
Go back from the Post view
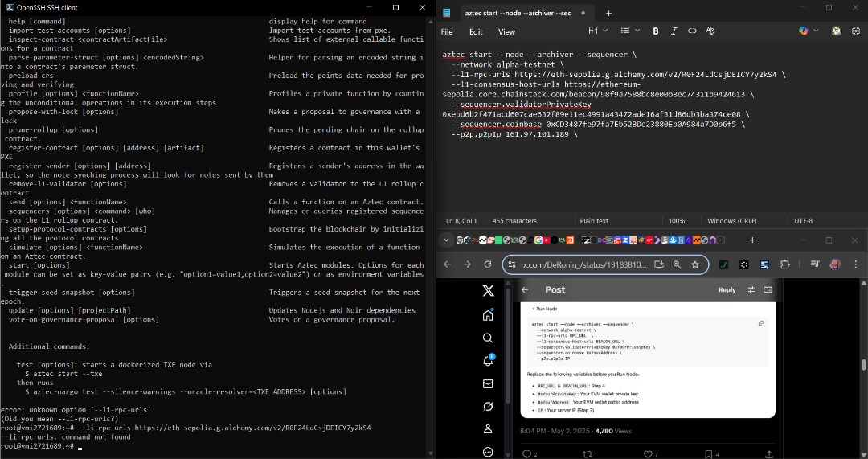coord(525,289)
